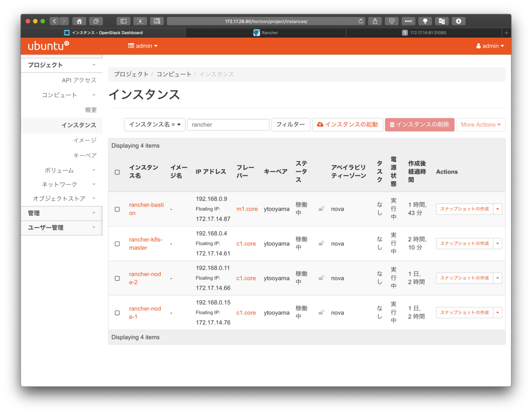Screen dimensions: 532x414
Task: Click the Safari address bar
Action: [266, 21]
